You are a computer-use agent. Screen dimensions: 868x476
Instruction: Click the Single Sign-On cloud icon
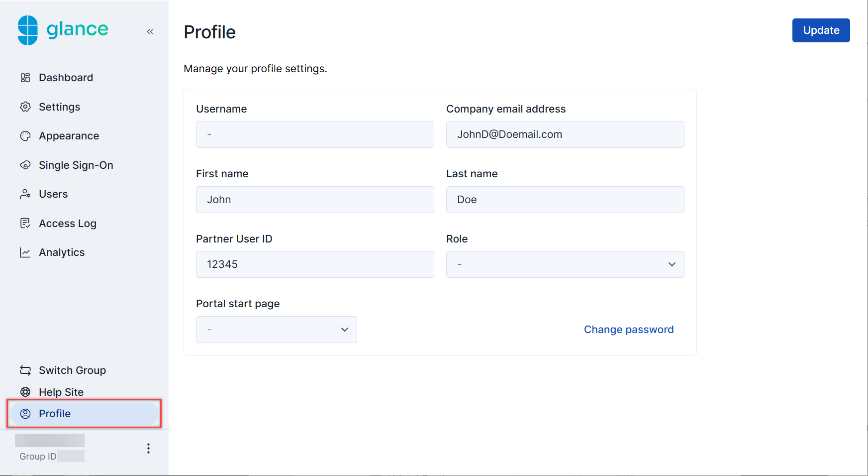click(25, 165)
